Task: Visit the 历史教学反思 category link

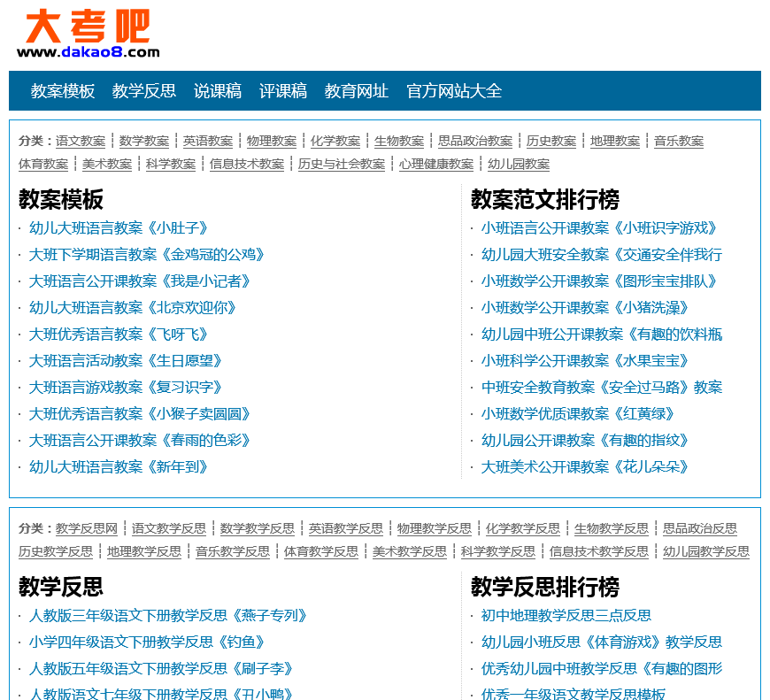Action: point(56,551)
